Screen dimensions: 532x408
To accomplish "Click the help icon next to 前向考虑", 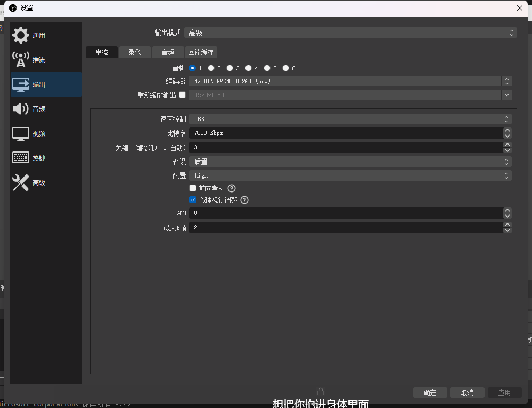I will coord(232,188).
